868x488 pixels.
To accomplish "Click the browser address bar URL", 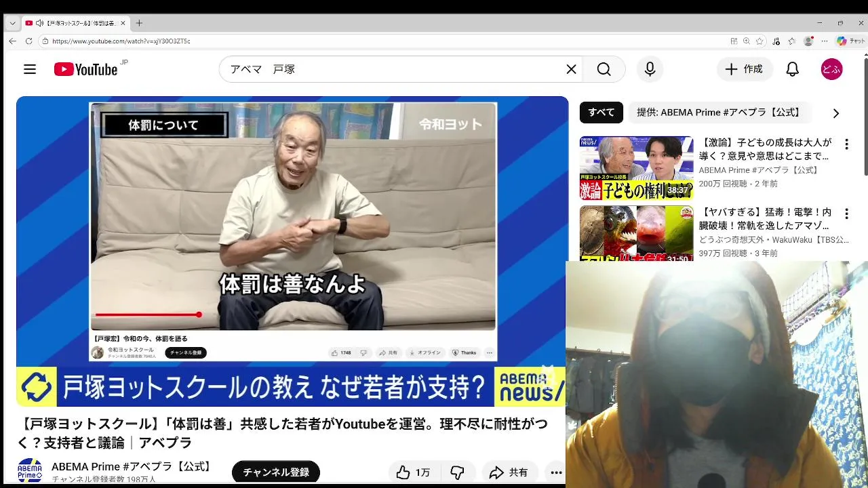I will pyautogui.click(x=121, y=41).
